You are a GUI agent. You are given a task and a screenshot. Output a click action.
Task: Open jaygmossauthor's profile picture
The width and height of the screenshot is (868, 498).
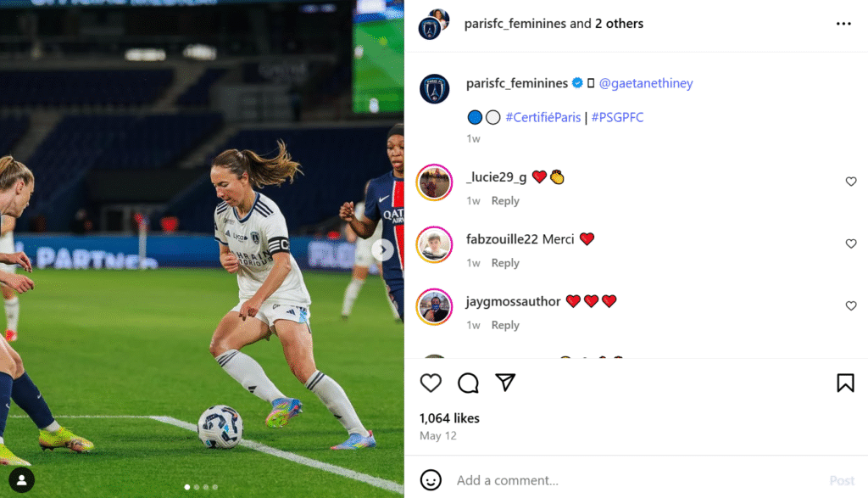435,307
